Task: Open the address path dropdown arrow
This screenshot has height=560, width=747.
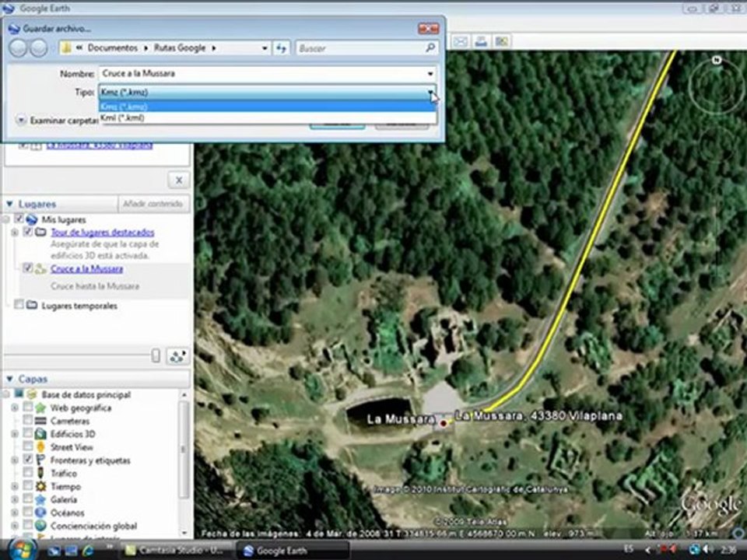Action: point(265,48)
